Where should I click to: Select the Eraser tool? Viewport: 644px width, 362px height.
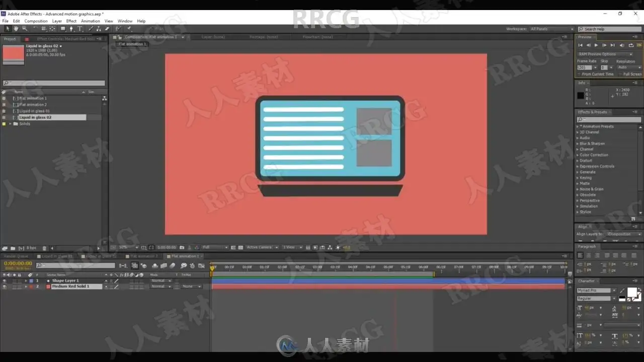tap(107, 29)
